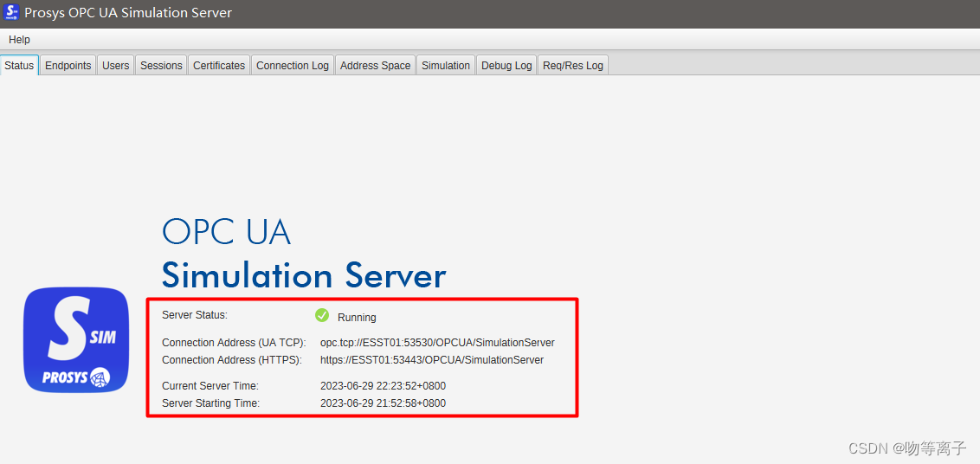
Task: Click the Prosys app icon in title bar
Action: (x=11, y=12)
